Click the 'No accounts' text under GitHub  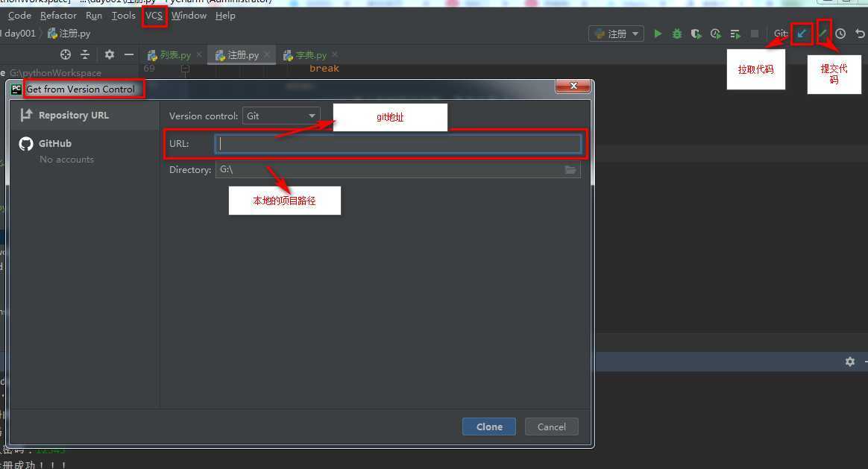(x=66, y=160)
